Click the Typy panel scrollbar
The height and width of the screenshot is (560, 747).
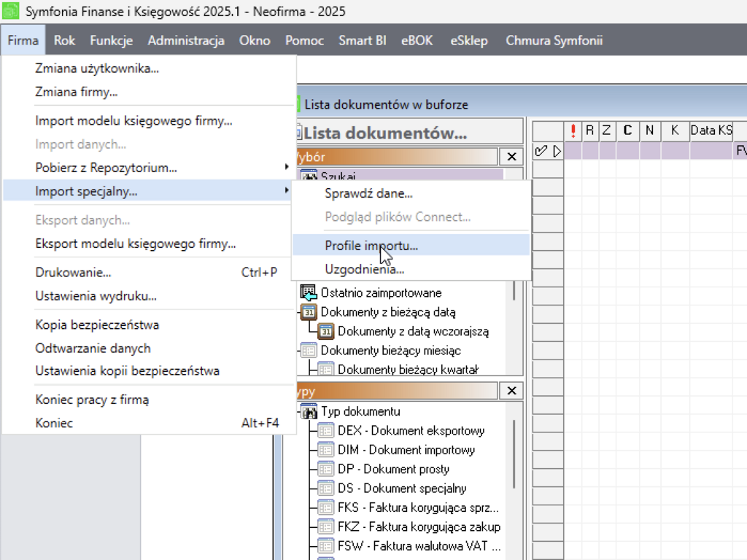click(514, 454)
